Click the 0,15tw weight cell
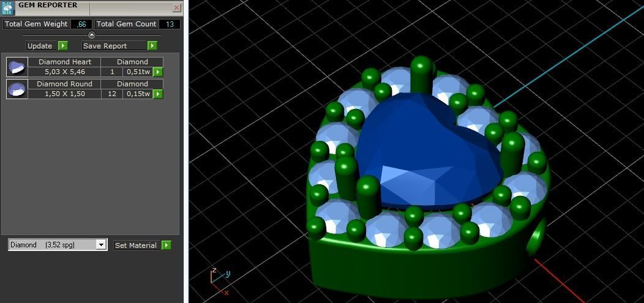644x303 pixels. 138,94
